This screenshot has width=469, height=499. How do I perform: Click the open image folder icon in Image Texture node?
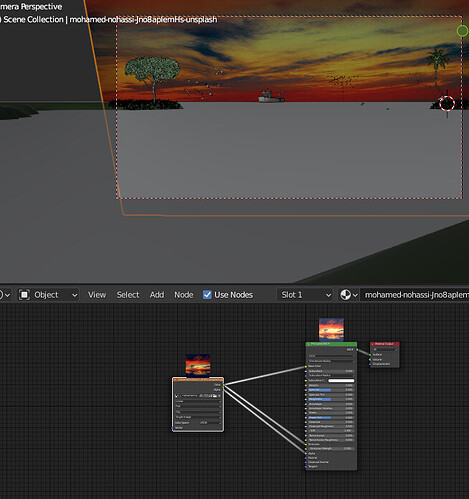(x=215, y=396)
